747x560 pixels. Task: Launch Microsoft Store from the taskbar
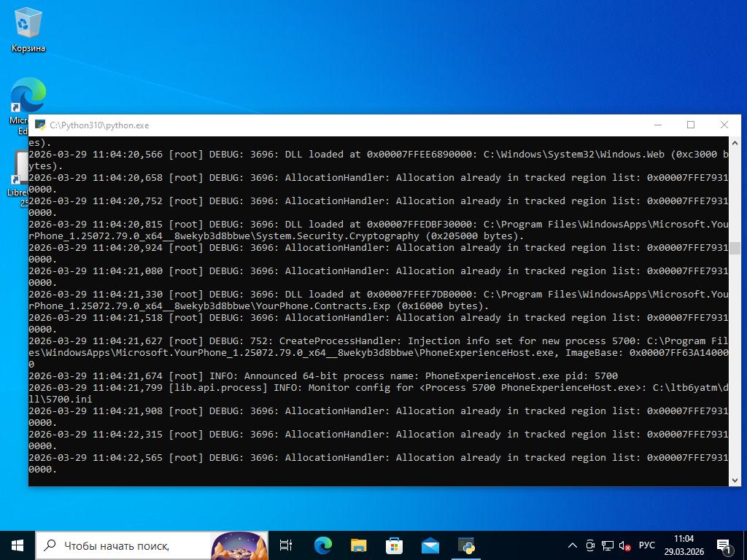tap(394, 545)
